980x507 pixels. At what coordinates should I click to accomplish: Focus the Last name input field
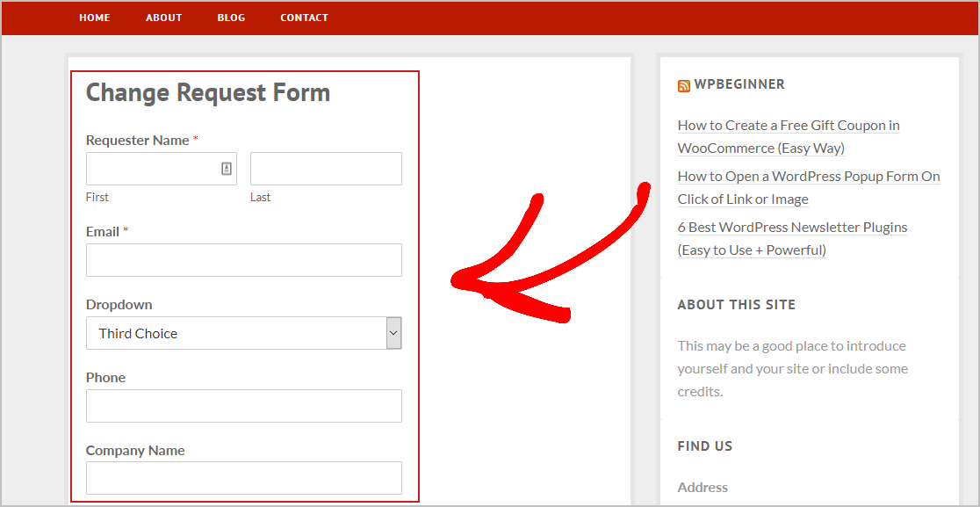[326, 169]
